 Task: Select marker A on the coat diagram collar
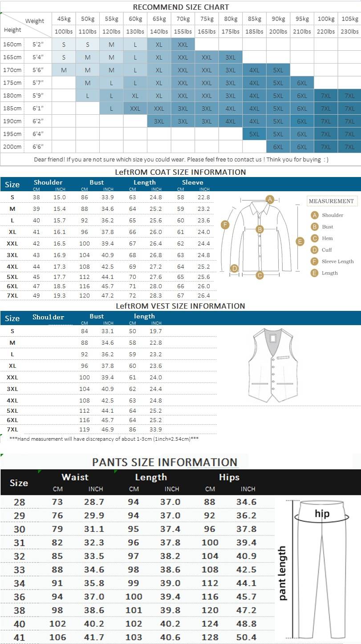(x=269, y=199)
